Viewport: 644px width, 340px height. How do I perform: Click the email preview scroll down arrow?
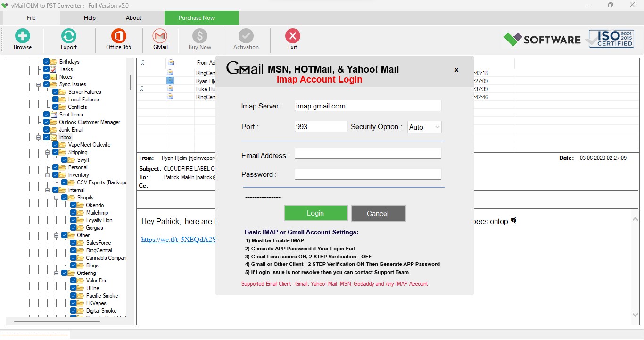tap(635, 315)
